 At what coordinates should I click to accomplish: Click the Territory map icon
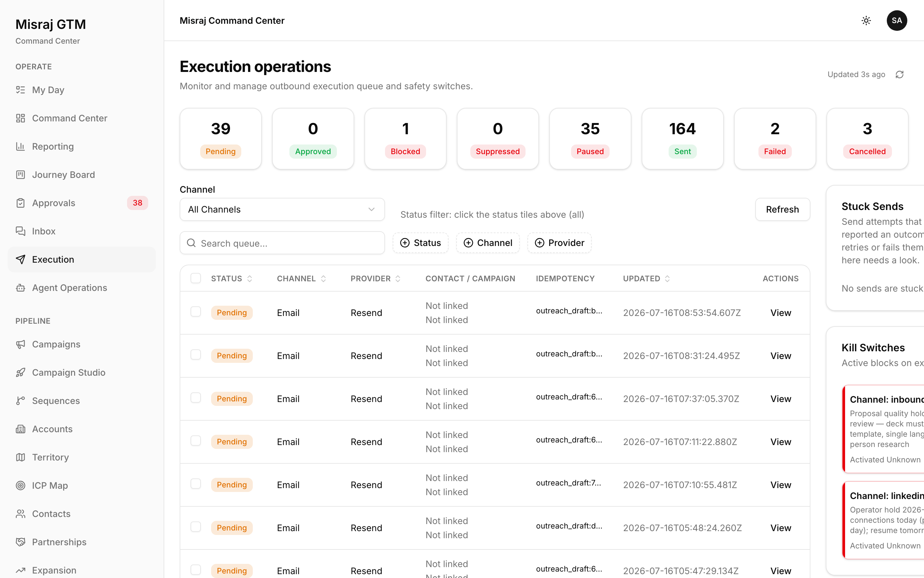coord(21,458)
